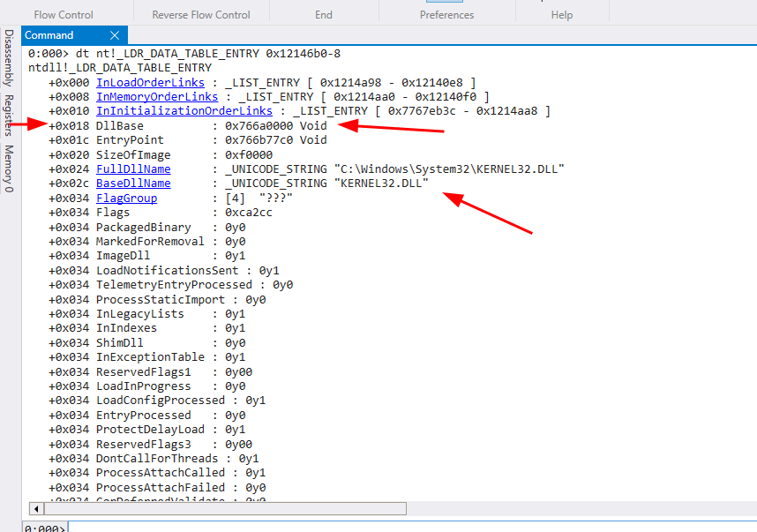757x532 pixels.
Task: Close the Command tab
Action: coord(115,35)
